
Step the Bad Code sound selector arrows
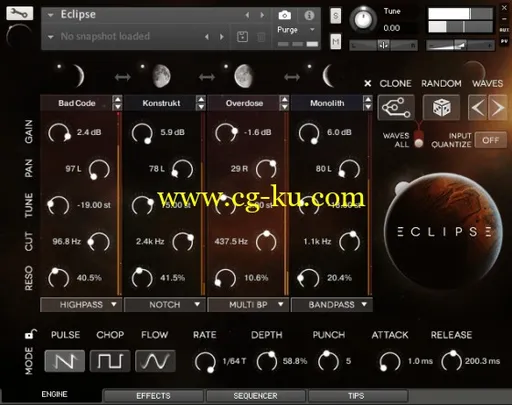click(x=117, y=103)
